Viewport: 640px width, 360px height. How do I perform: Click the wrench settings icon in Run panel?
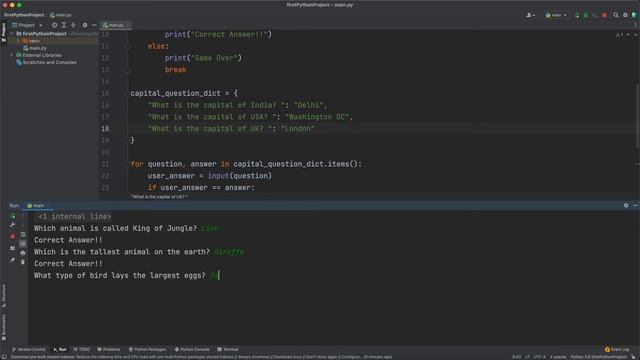point(13,225)
